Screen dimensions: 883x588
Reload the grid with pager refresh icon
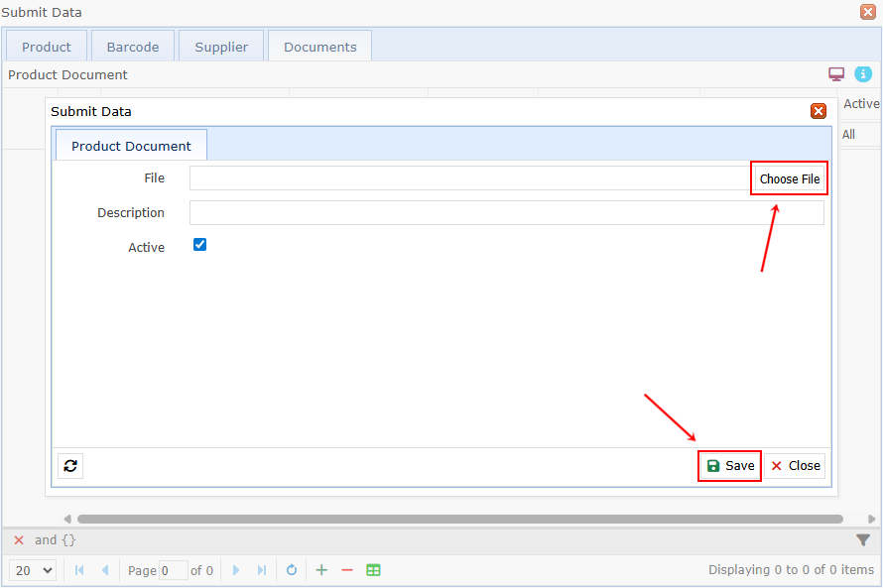pos(292,570)
